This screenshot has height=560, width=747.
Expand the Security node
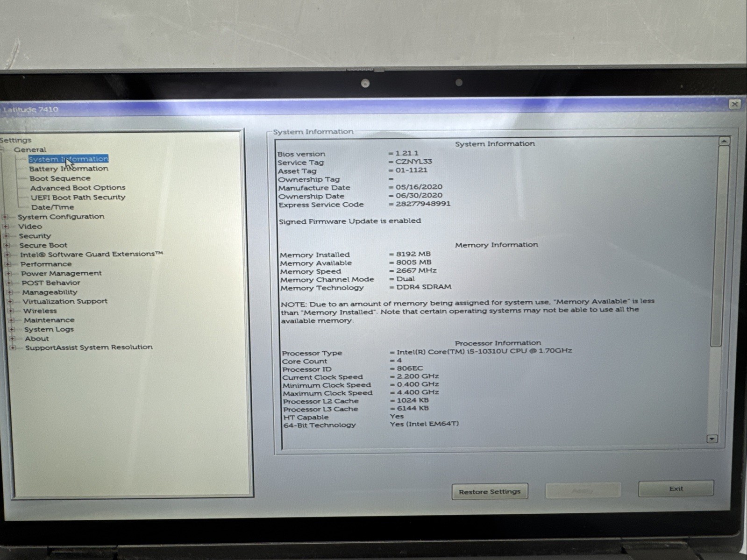click(6, 236)
